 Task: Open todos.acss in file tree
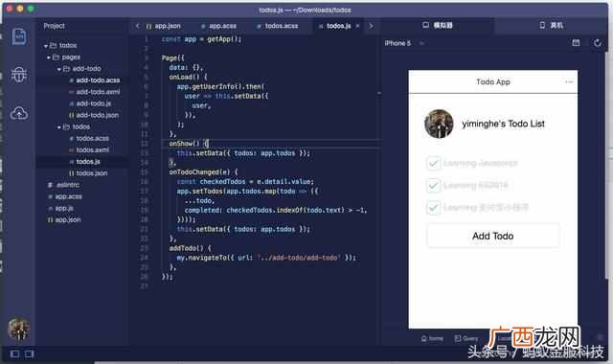click(x=92, y=138)
